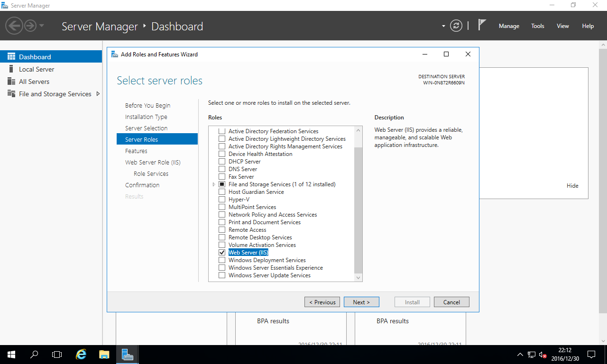Click the roles list scroll-down arrow
607x364 pixels.
click(x=358, y=277)
